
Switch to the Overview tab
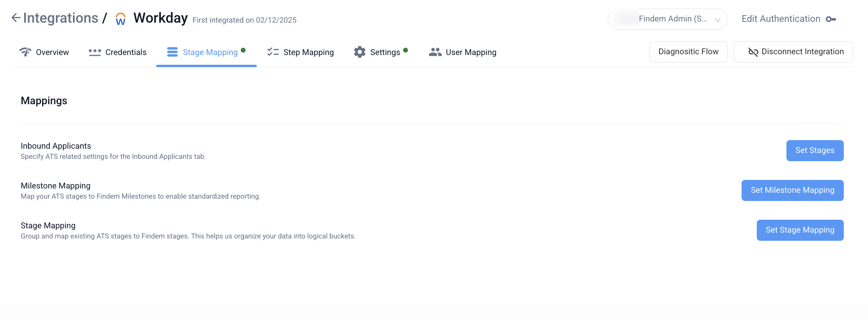(x=44, y=52)
